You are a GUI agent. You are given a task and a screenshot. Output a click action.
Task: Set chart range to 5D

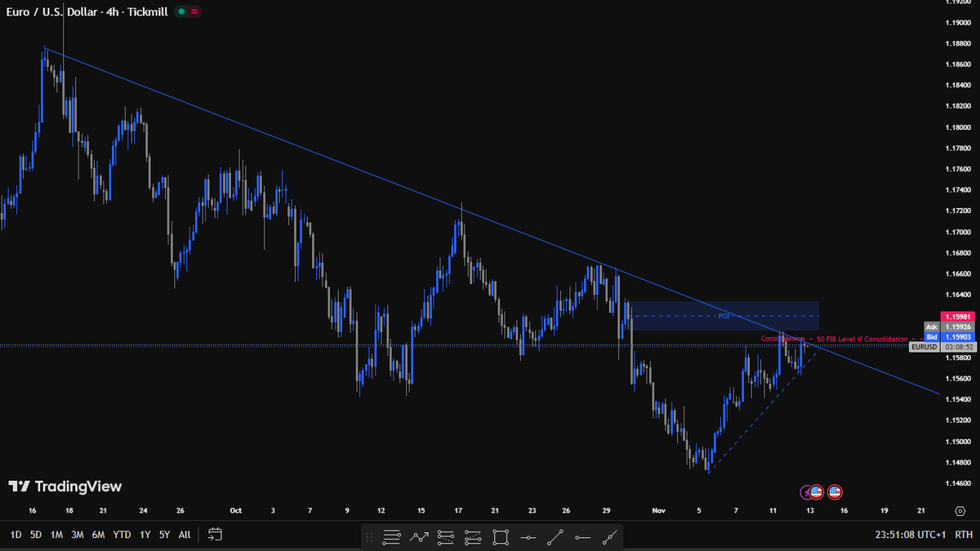click(36, 535)
